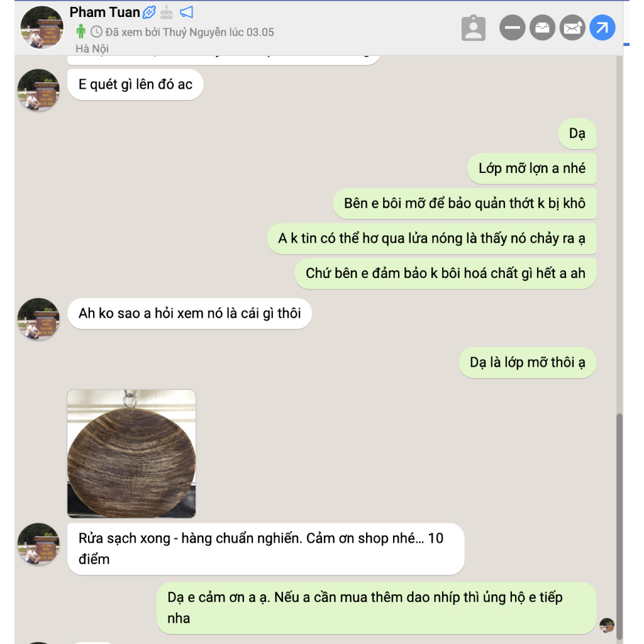
Task: Click the small seen avatar at bottom right
Action: tap(607, 626)
